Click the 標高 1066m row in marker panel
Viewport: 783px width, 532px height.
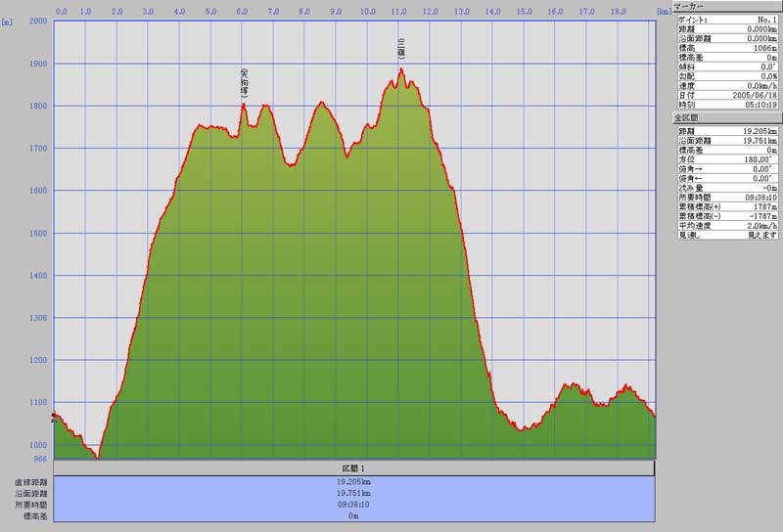(x=727, y=48)
